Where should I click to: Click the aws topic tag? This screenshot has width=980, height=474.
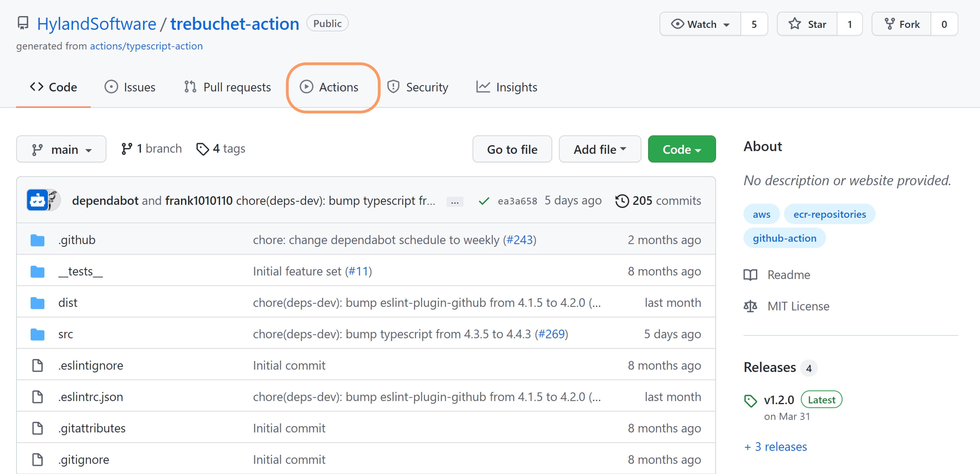tap(761, 214)
